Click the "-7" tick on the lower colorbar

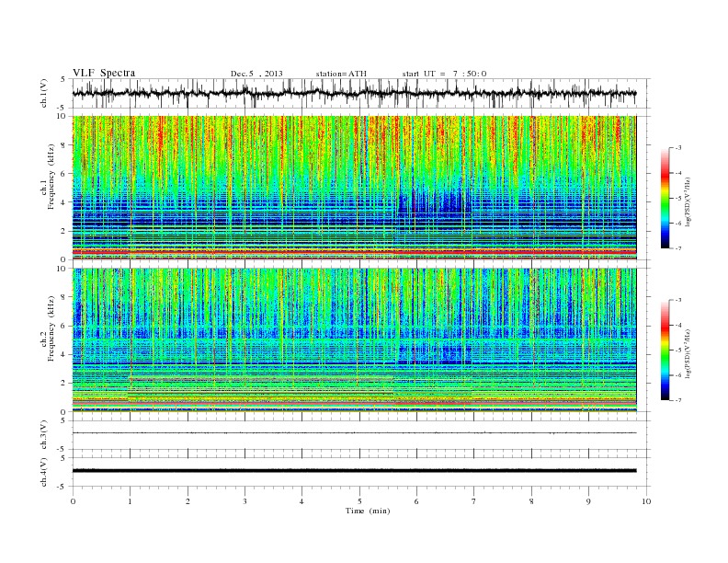pos(677,400)
